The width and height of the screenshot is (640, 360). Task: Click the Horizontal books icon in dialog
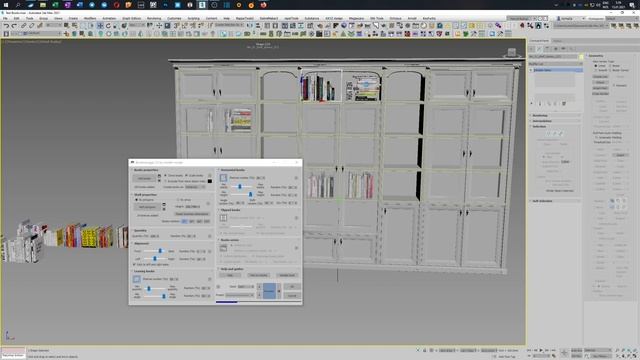[223, 178]
